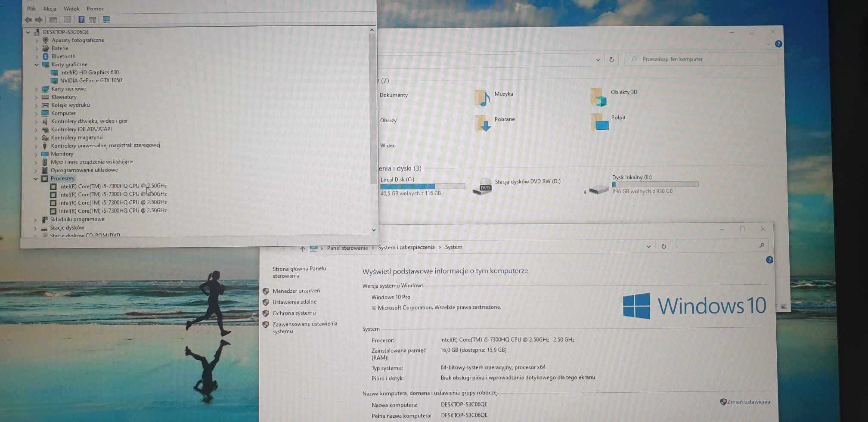Collapse the Karty graficzne category
This screenshot has width=868, height=422.
[37, 65]
